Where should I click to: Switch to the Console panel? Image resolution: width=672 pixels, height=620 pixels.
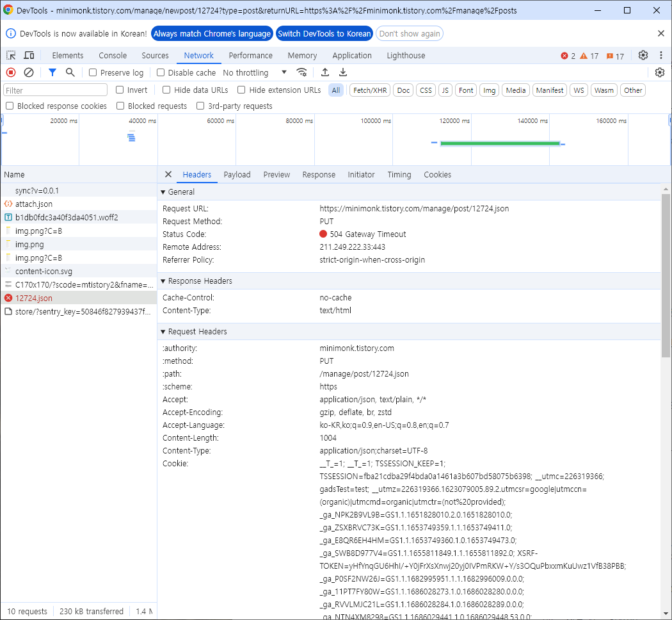(113, 55)
